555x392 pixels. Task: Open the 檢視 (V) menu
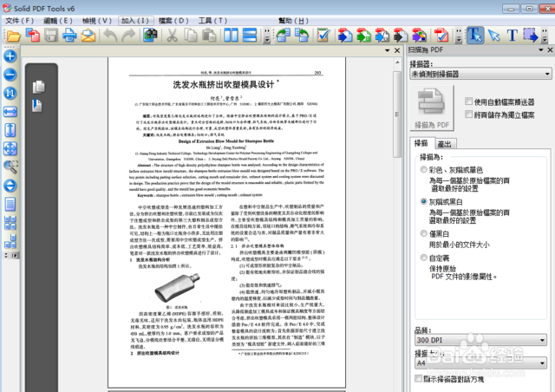97,21
